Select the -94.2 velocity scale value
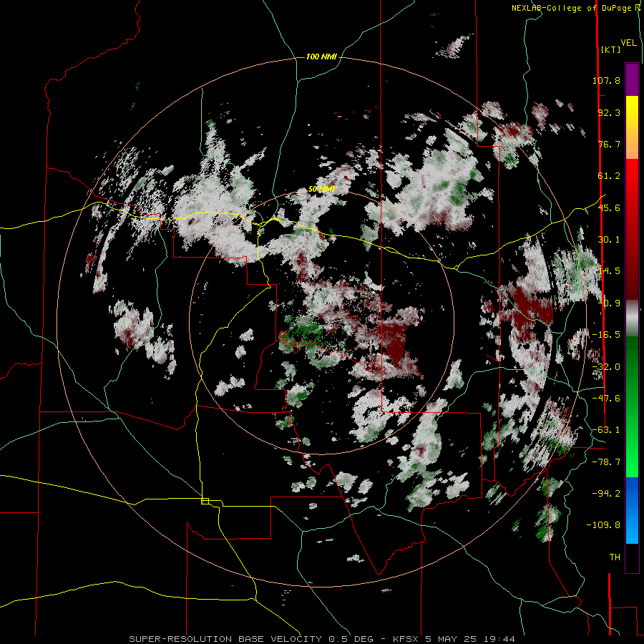 (x=606, y=493)
